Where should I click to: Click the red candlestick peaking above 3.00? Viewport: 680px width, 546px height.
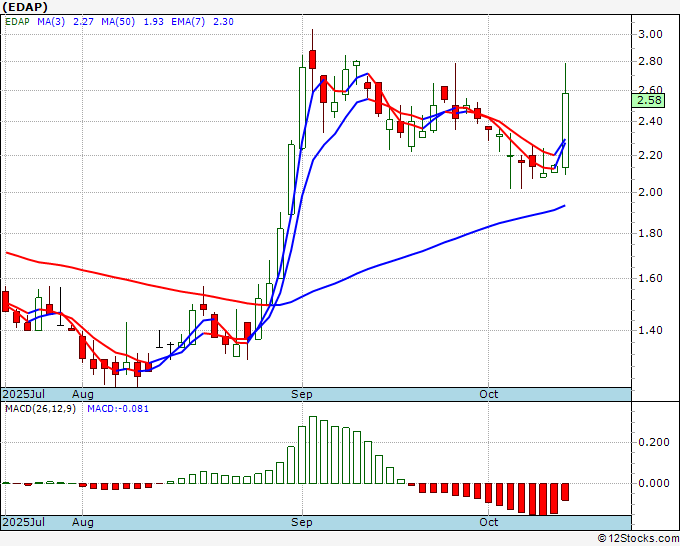click(x=312, y=59)
